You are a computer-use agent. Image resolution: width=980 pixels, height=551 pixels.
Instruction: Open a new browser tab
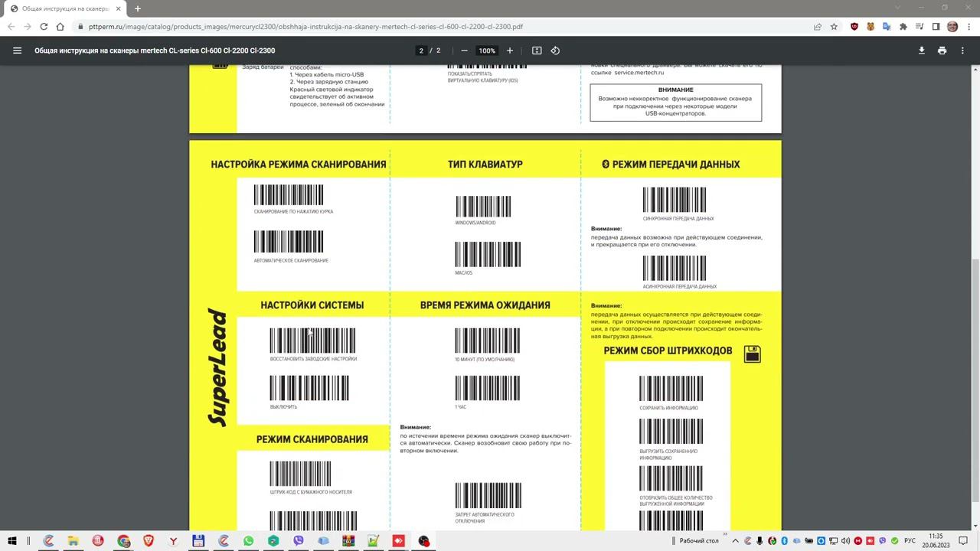[138, 8]
